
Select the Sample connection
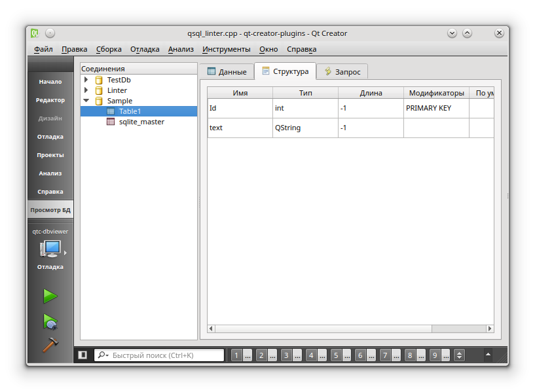119,101
